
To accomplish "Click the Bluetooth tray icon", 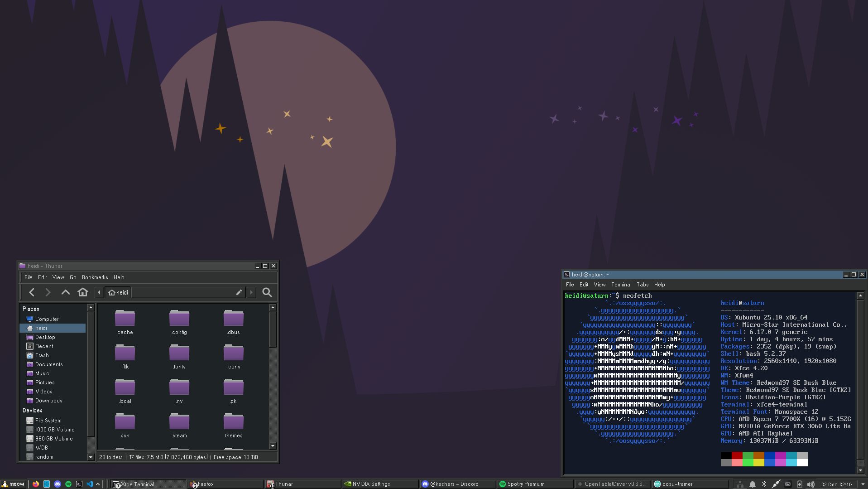I will pos(764,484).
